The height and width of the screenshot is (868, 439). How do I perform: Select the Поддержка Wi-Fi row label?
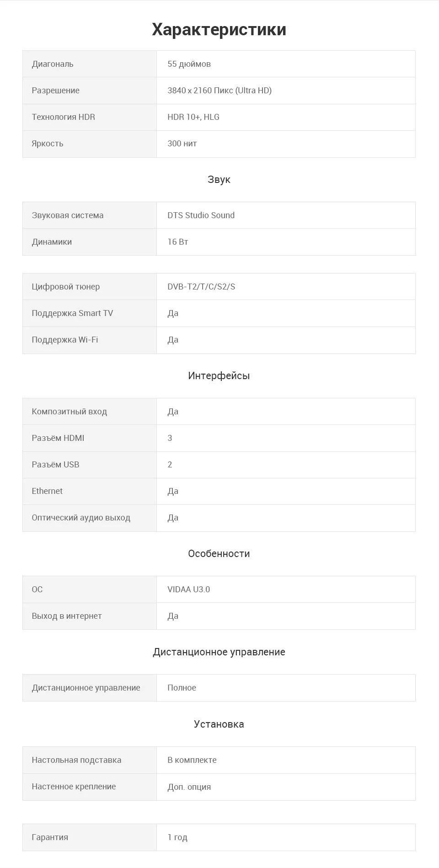click(65, 340)
